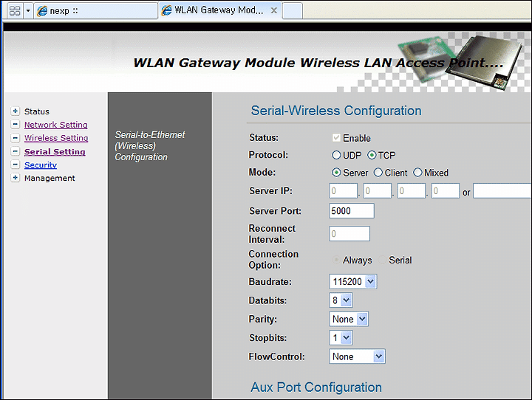
Task: Collapse the Network Setting minus icon
Action: 16,125
